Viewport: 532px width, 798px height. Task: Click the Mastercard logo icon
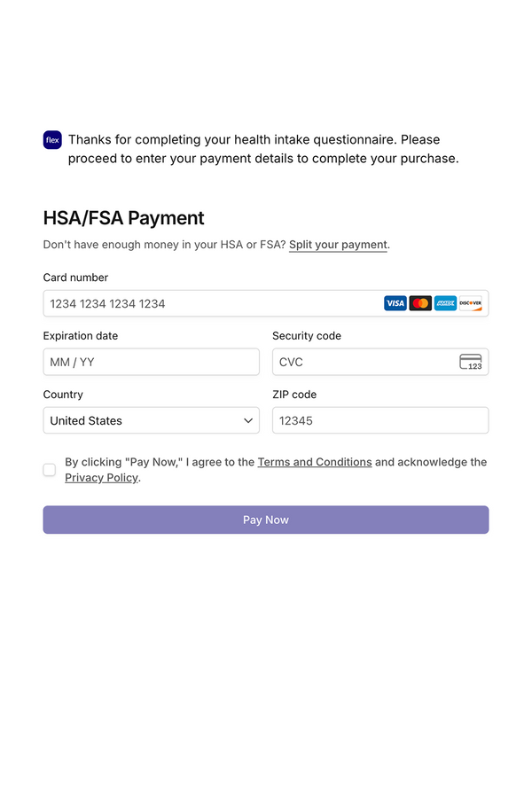tap(420, 303)
